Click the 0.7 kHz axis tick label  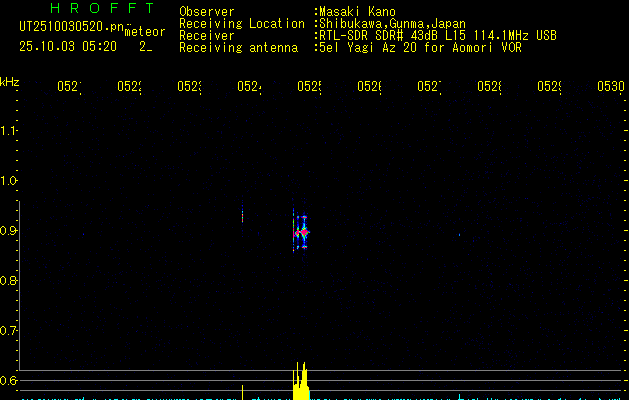[x=8, y=331]
